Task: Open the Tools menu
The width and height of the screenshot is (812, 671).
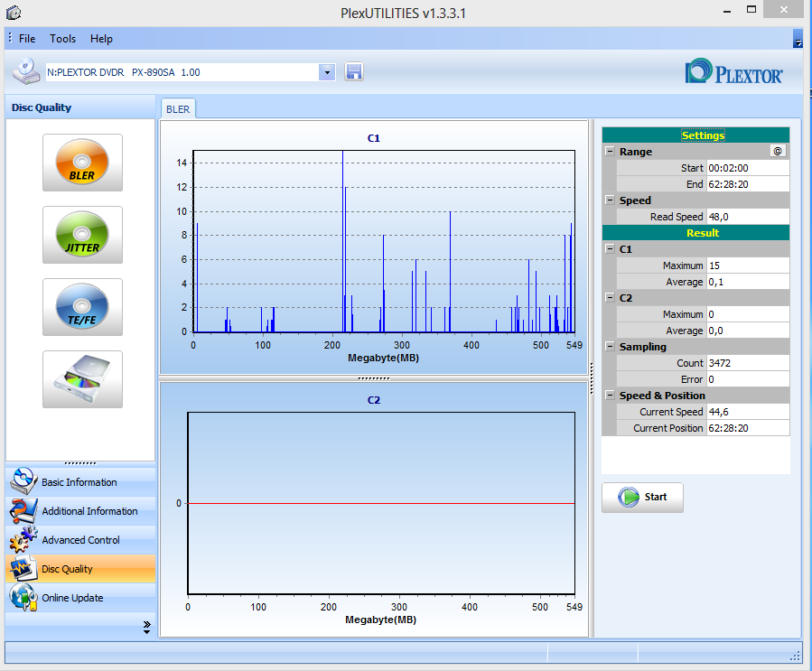Action: click(x=62, y=39)
